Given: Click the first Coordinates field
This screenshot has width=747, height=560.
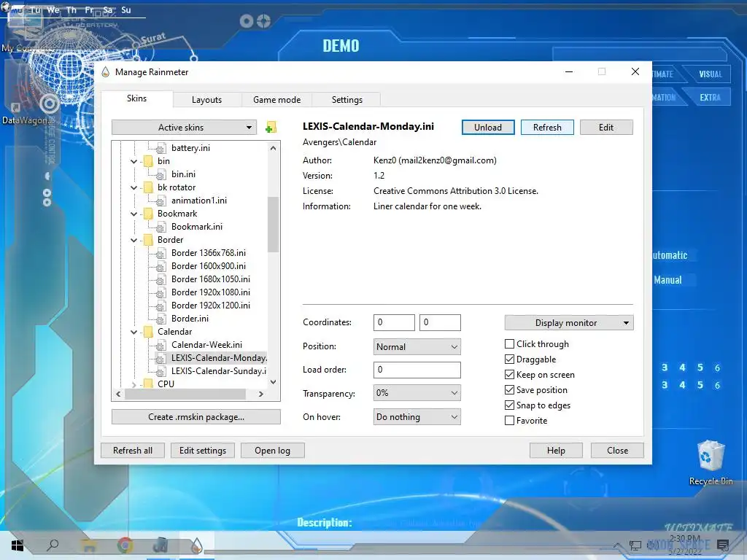Looking at the screenshot, I should click(394, 322).
